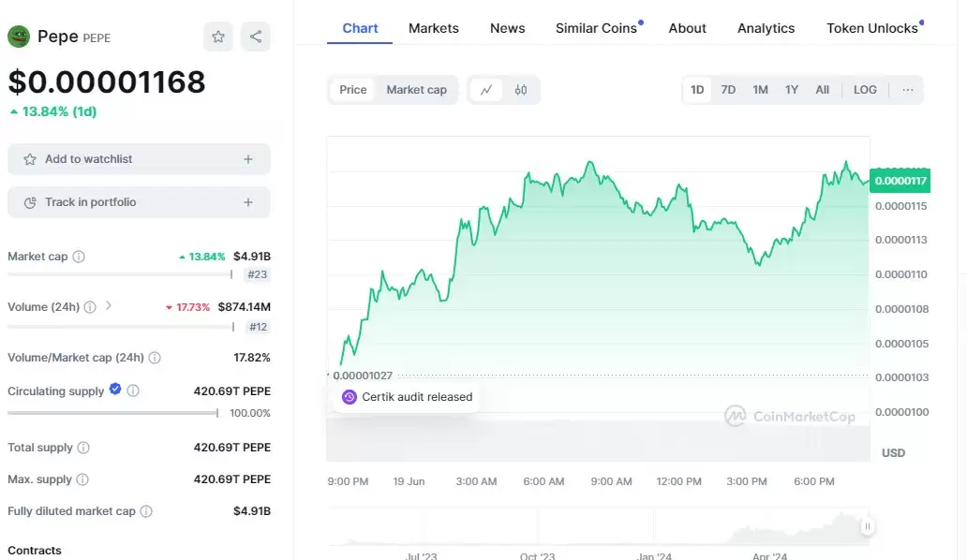Open the chart more options menu
This screenshot has width=967, height=560.
click(x=908, y=90)
